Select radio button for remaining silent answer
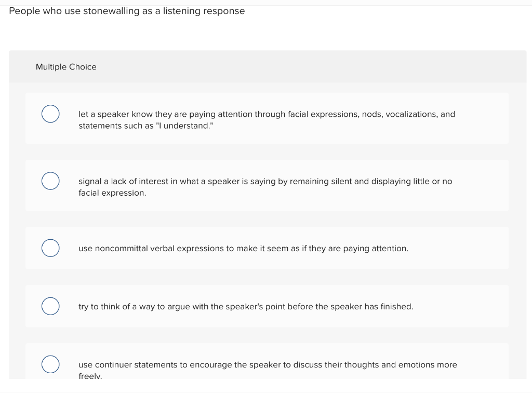Screen dimensions: 532x395 point(50,181)
